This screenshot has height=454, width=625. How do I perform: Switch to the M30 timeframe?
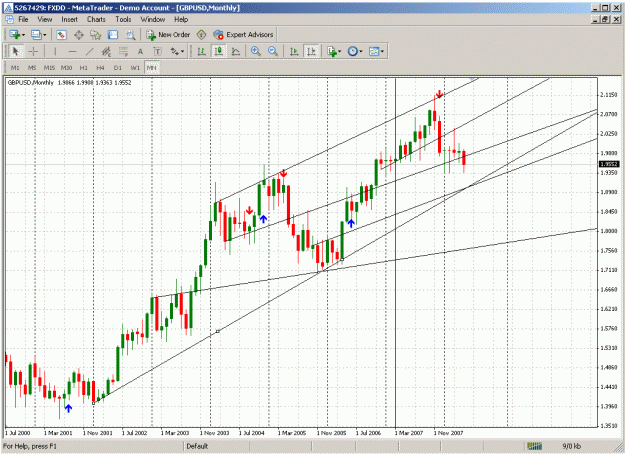tap(66, 68)
